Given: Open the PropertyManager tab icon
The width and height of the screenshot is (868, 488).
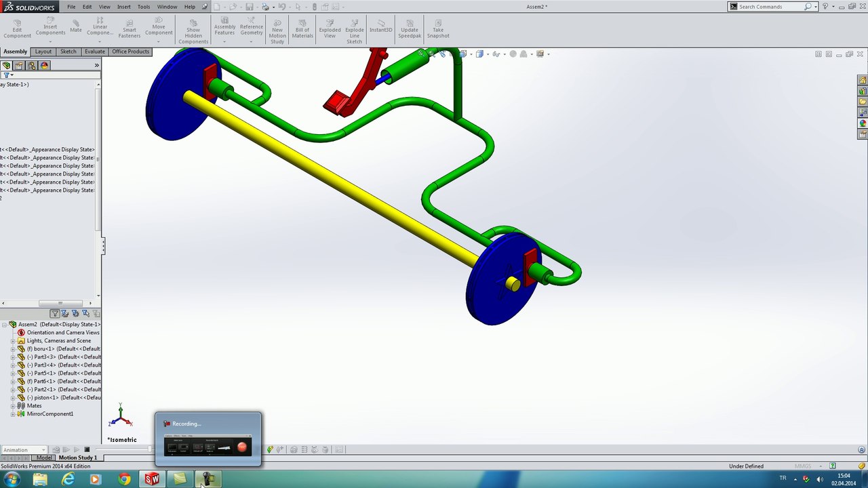Looking at the screenshot, I should point(19,66).
